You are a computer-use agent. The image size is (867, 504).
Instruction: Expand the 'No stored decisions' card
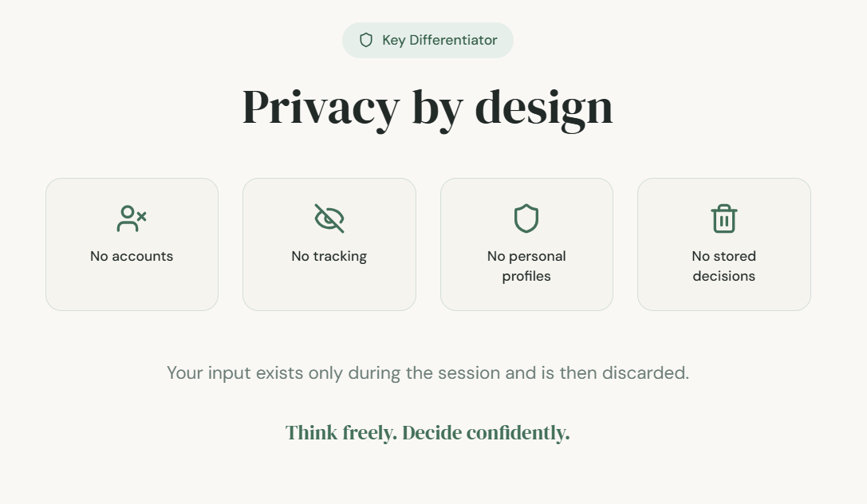723,244
